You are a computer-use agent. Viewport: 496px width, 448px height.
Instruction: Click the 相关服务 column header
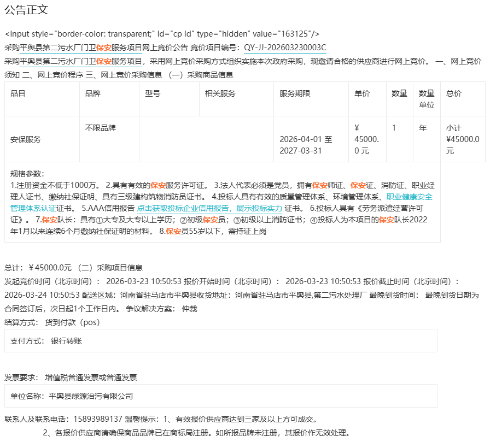coord(220,93)
